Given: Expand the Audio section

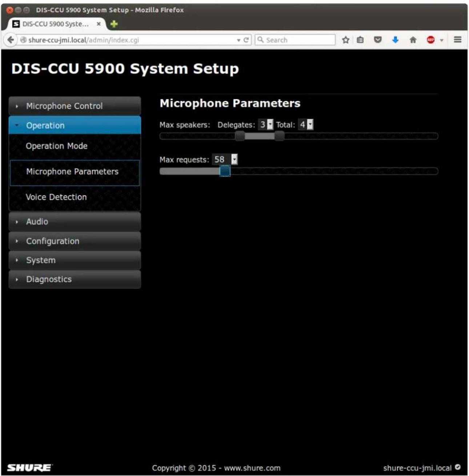Looking at the screenshot, I should 75,221.
